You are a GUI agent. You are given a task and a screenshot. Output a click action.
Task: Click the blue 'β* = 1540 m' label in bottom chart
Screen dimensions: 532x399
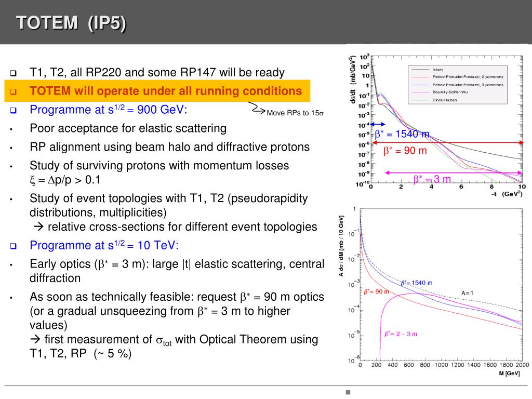tap(416, 283)
